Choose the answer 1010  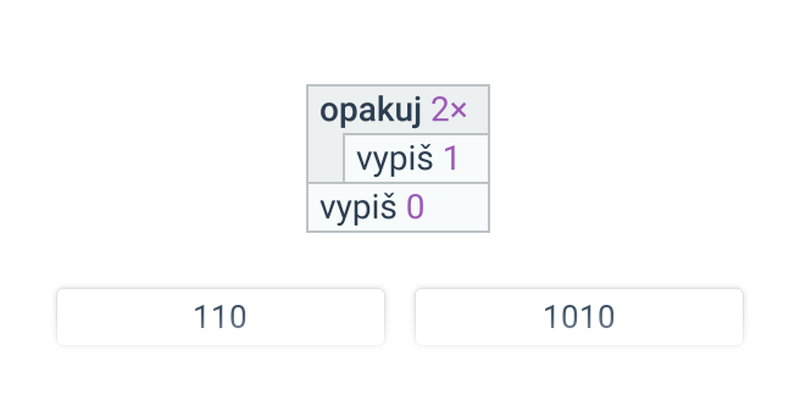pos(579,317)
